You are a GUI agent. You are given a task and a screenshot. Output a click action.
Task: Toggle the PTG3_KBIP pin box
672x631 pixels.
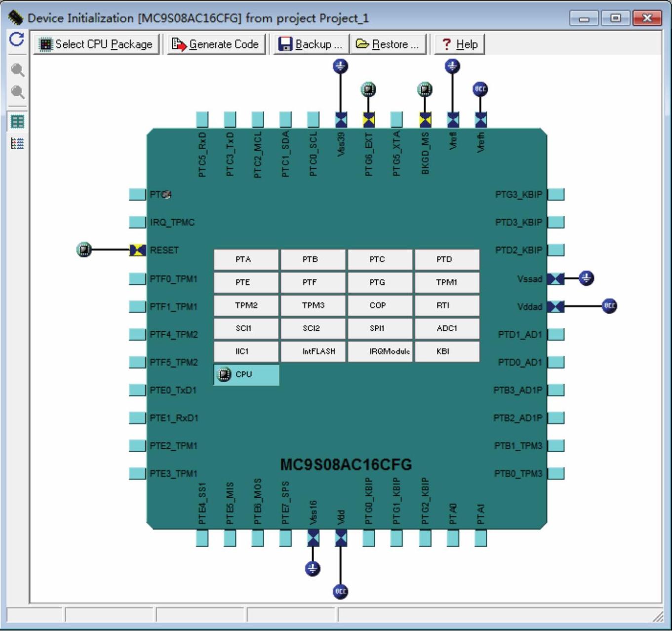(556, 195)
